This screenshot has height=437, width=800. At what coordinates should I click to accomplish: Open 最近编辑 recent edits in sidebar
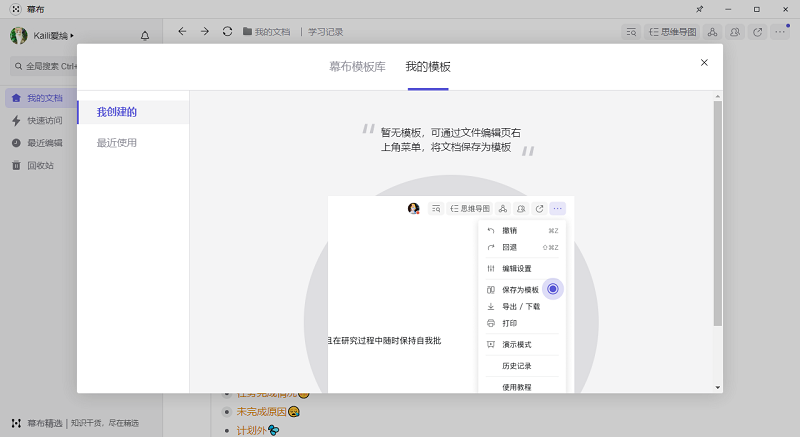click(44, 143)
